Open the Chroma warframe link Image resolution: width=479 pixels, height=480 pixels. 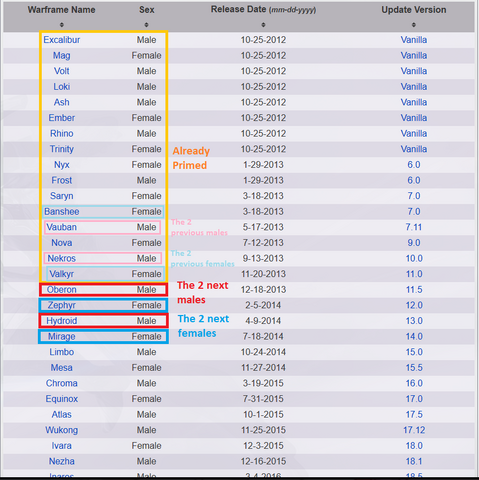coord(62,383)
